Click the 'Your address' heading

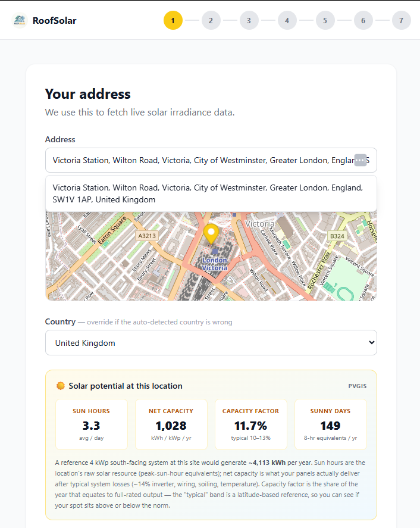88,94
